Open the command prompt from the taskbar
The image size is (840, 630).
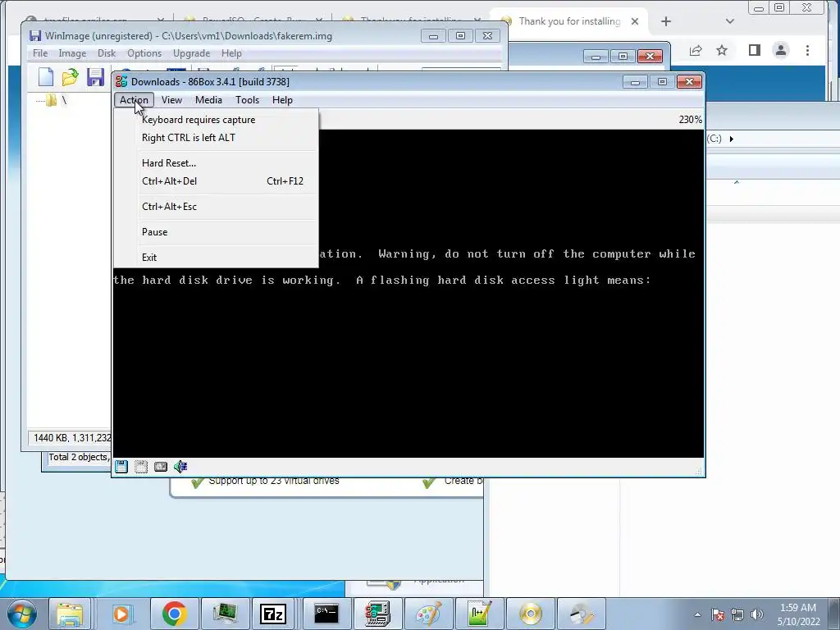326,614
